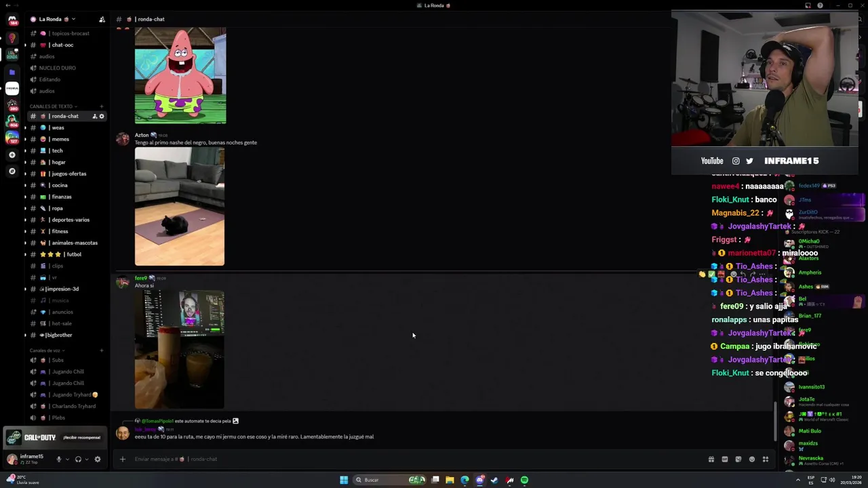Open Spotify from the taskbar
The width and height of the screenshot is (868, 488).
pyautogui.click(x=524, y=480)
